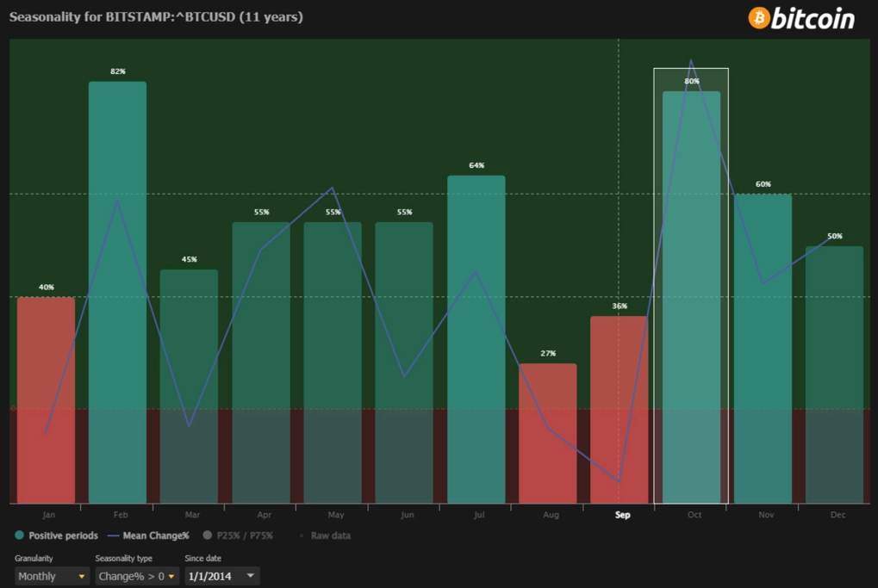Click the February 82% bar
The width and height of the screenshot is (878, 588).
tap(117, 292)
